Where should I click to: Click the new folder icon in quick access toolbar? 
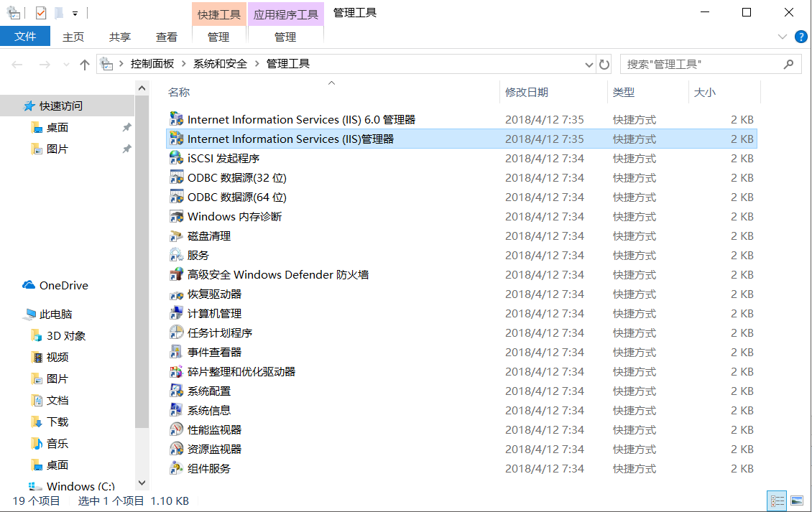pos(59,13)
